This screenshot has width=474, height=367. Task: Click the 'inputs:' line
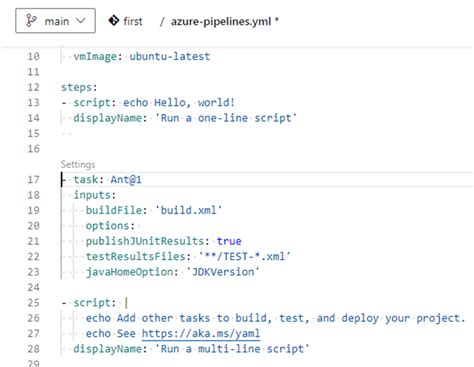pos(95,195)
